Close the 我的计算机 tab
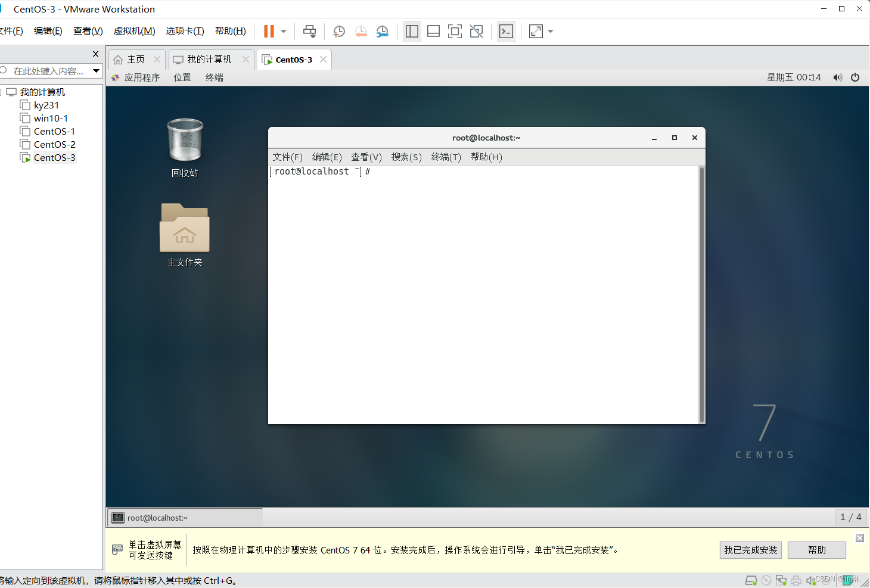The width and height of the screenshot is (870, 588). pyautogui.click(x=246, y=60)
